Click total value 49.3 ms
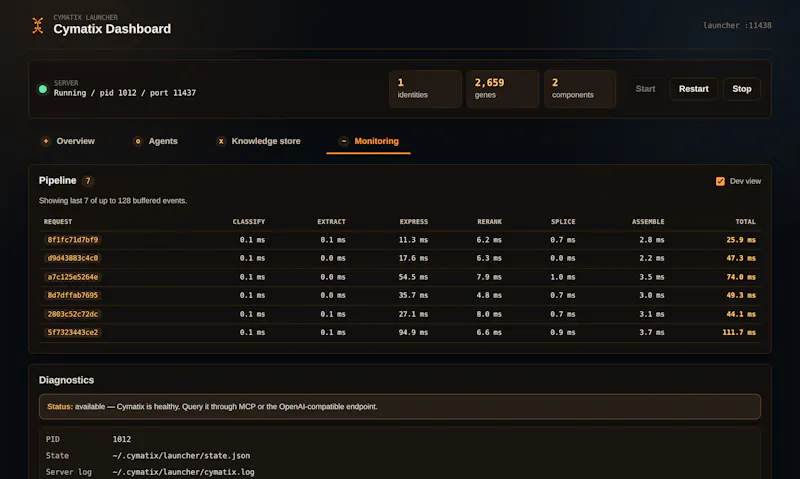The image size is (800, 479). (x=741, y=295)
